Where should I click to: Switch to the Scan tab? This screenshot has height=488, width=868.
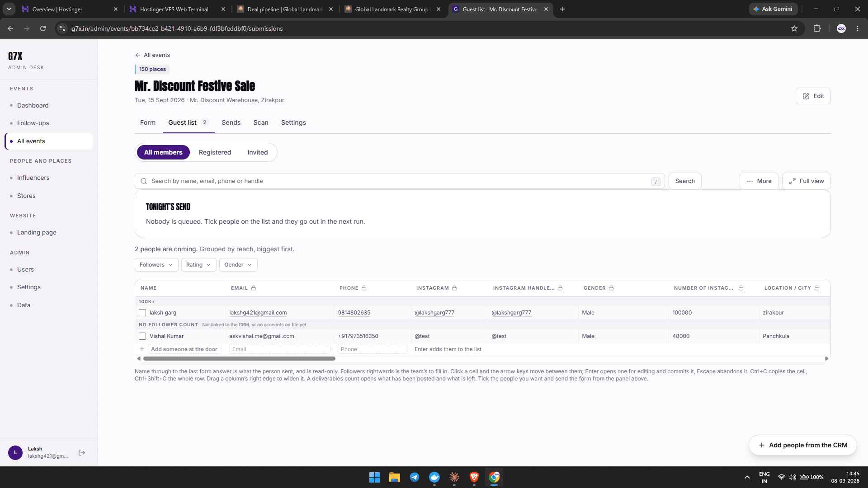(261, 122)
